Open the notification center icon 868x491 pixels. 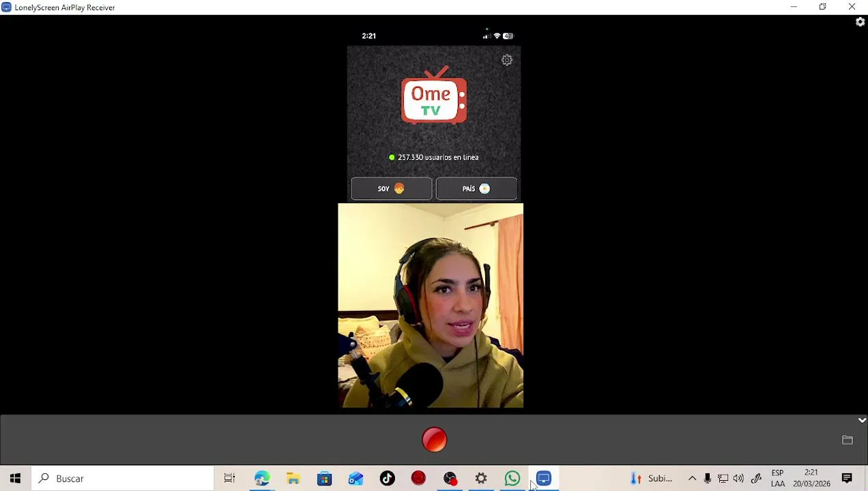pyautogui.click(x=847, y=479)
